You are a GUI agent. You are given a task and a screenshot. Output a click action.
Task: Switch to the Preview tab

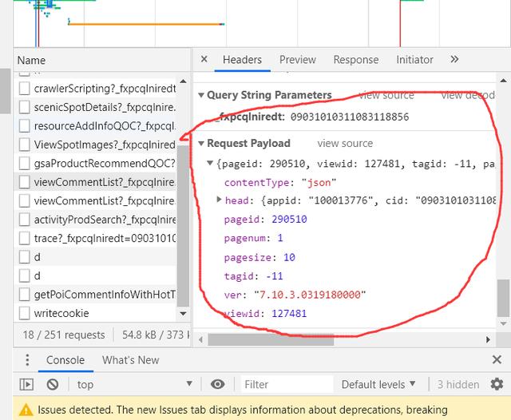tap(298, 60)
